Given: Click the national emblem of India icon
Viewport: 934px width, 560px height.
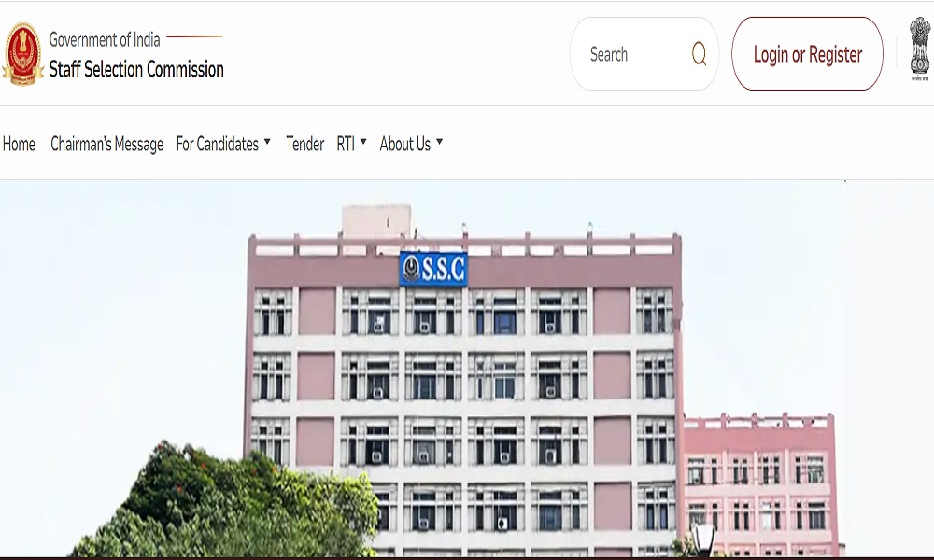Looking at the screenshot, I should 920,49.
